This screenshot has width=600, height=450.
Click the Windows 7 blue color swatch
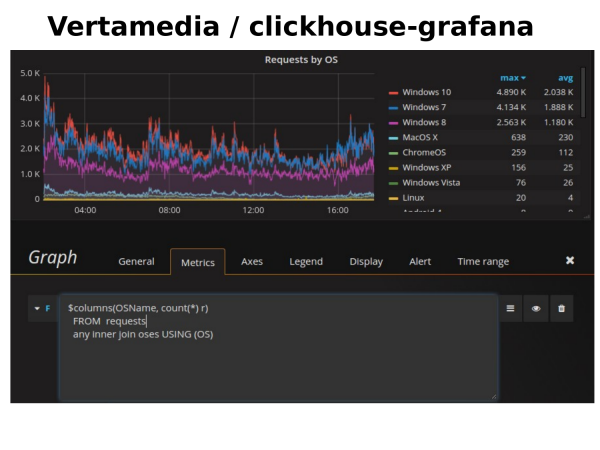393,108
